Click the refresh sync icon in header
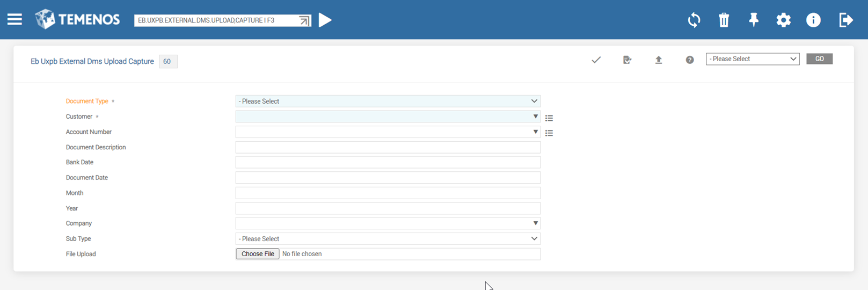868x290 pixels. coord(694,20)
